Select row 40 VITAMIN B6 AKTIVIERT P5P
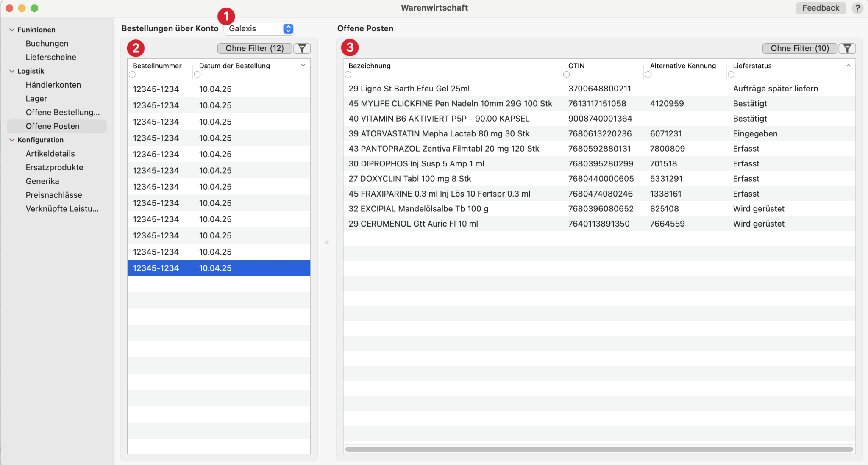 tap(599, 119)
